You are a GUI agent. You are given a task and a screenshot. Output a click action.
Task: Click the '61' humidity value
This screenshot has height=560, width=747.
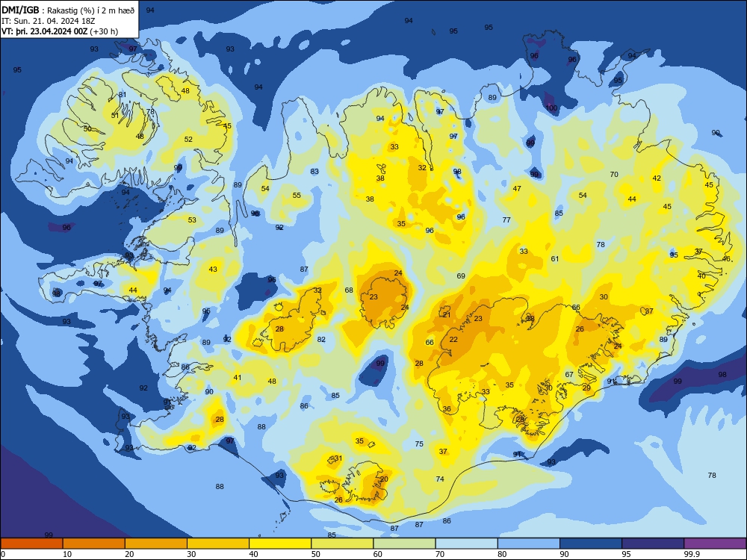(555, 259)
